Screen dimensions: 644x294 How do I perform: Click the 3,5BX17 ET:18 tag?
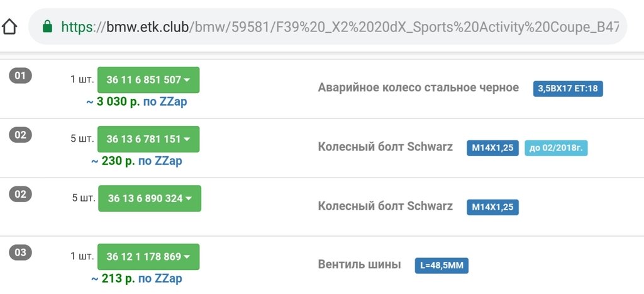coord(568,88)
